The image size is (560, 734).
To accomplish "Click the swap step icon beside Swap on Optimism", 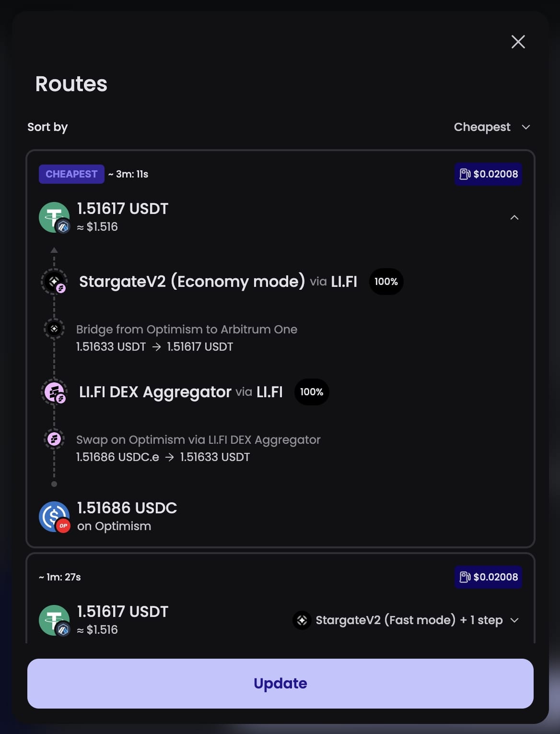I will [x=54, y=439].
